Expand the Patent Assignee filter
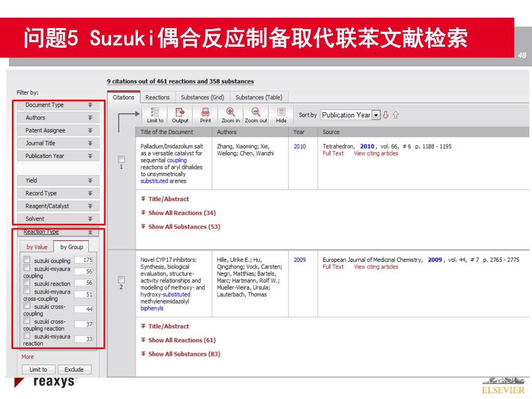This screenshot has height=399, width=532. tap(58, 130)
